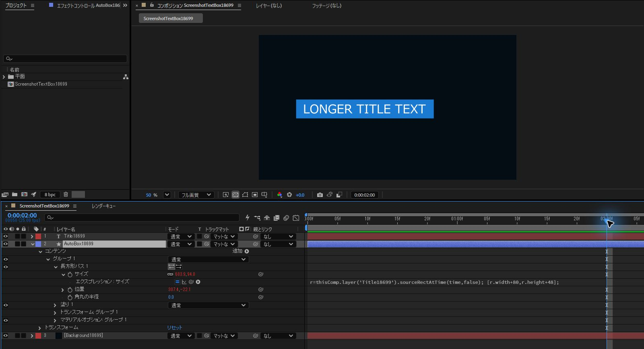The height and width of the screenshot is (349, 644).
Task: Expand the Title18699 layer properties
Action: tap(32, 236)
